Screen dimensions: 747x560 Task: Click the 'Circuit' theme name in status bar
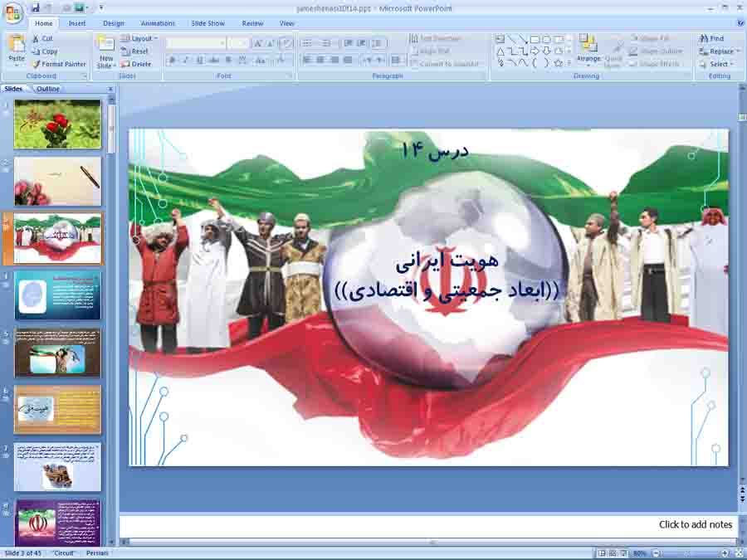click(64, 553)
